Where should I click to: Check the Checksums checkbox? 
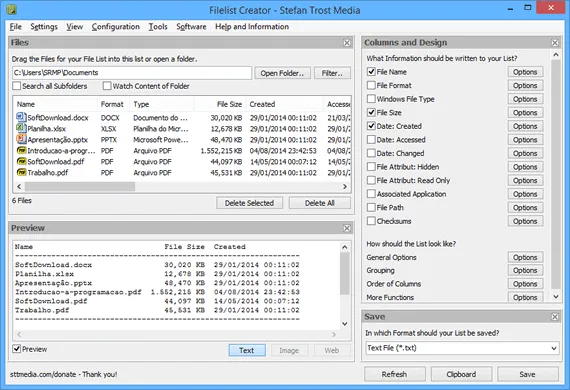pos(371,221)
